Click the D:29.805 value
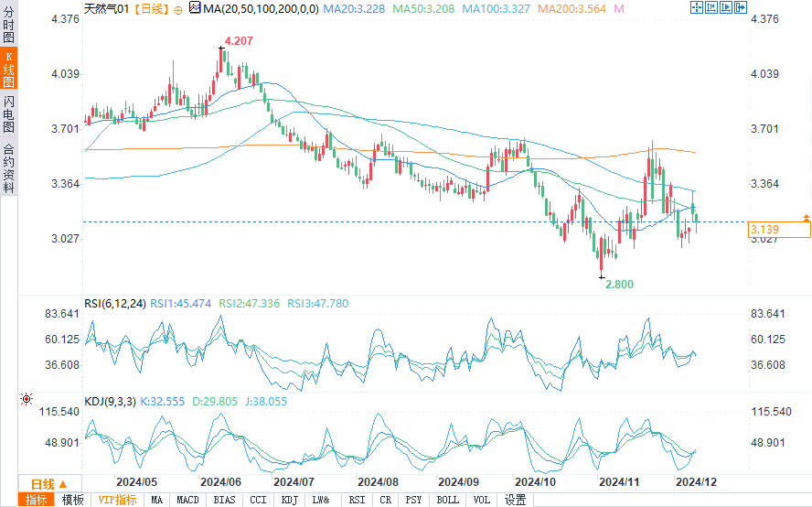 pos(215,402)
